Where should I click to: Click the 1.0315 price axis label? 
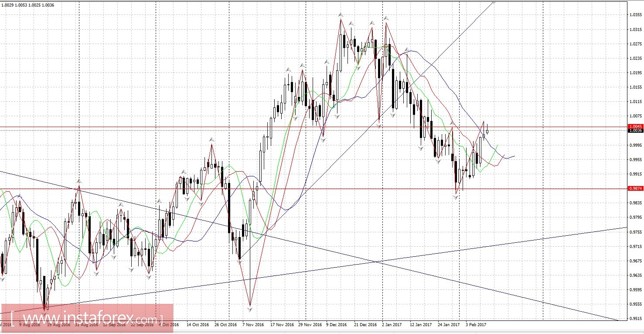pos(635,30)
